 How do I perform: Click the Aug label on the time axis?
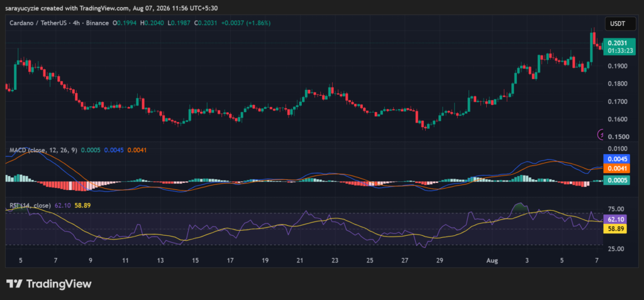(x=492, y=260)
